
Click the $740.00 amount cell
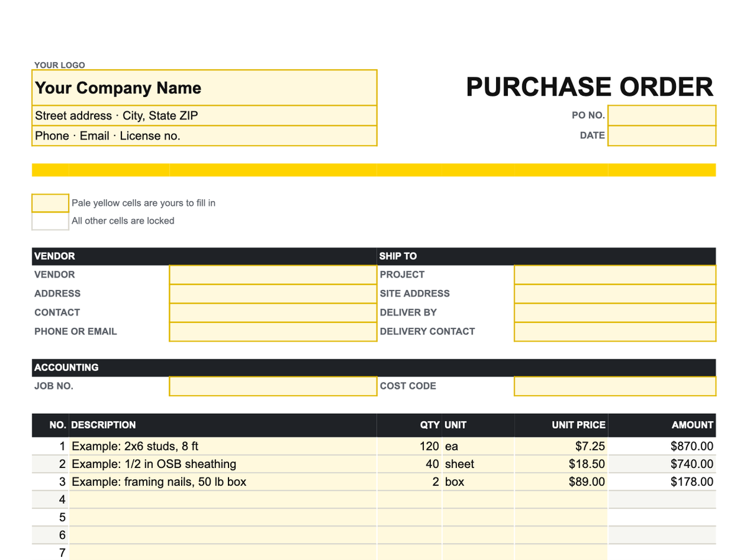[662, 464]
